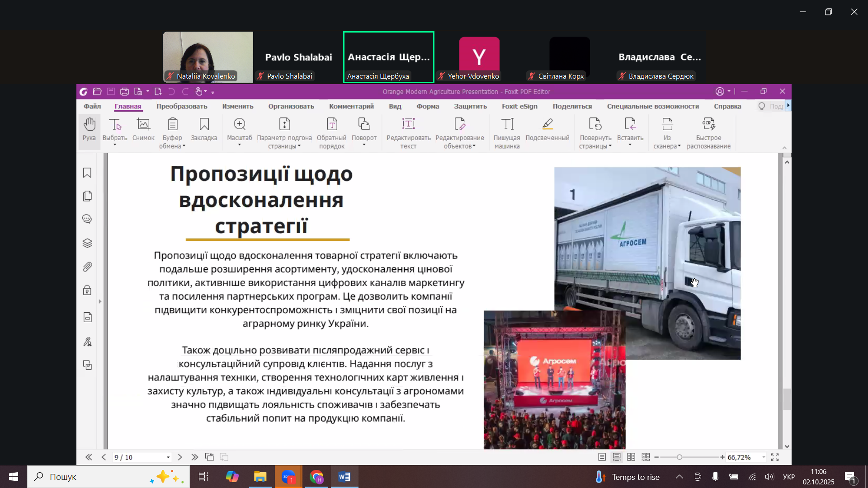Go to the next page

point(180,457)
